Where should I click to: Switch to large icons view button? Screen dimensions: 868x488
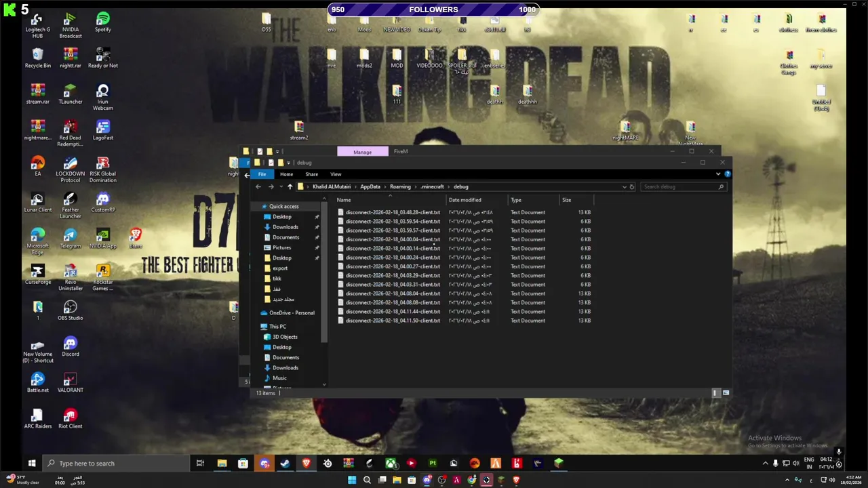point(726,392)
